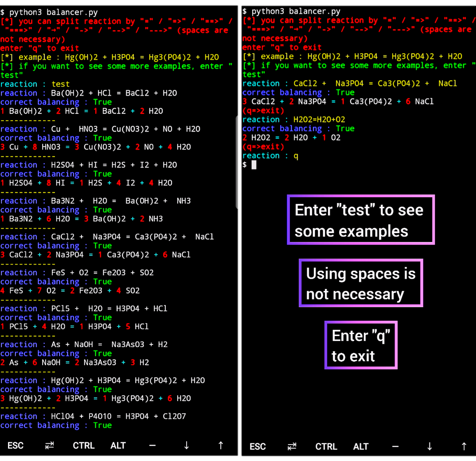Click 'reaction : q' line in right terminal
This screenshot has width=476, height=461.
[x=270, y=156]
